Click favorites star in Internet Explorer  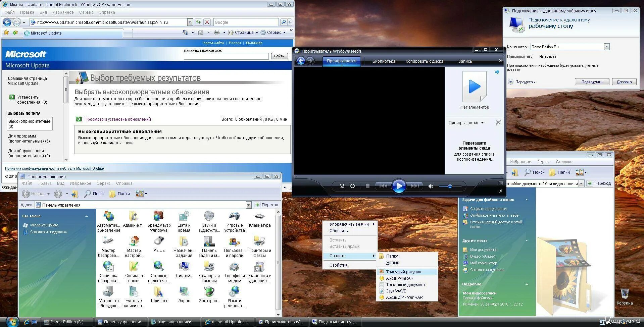[x=6, y=33]
